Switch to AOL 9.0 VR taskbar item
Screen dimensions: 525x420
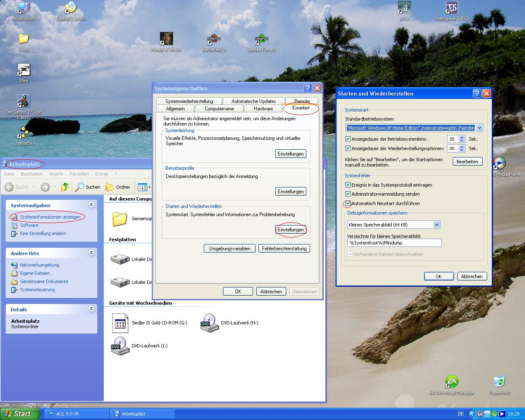(77, 414)
